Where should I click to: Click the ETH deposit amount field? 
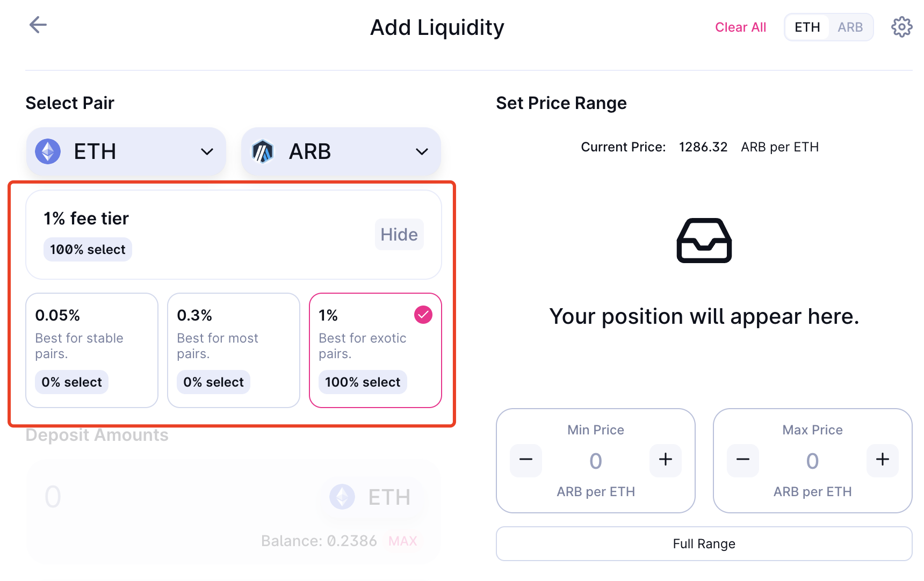click(x=161, y=497)
